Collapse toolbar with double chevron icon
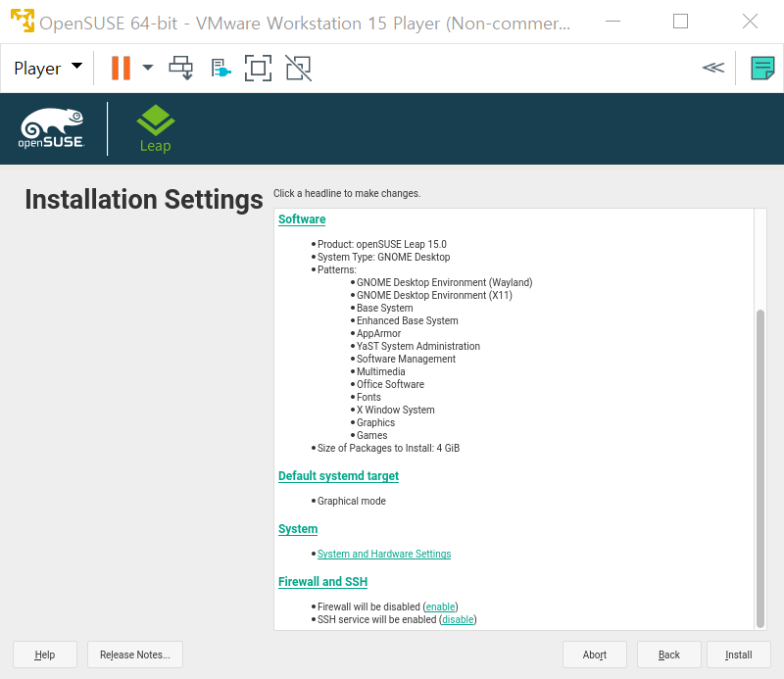Viewport: 784px width, 679px height. (713, 68)
